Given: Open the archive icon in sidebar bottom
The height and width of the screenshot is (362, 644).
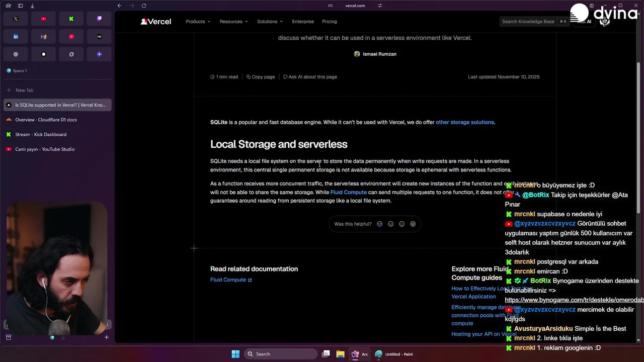Looking at the screenshot, I should click(x=8, y=337).
